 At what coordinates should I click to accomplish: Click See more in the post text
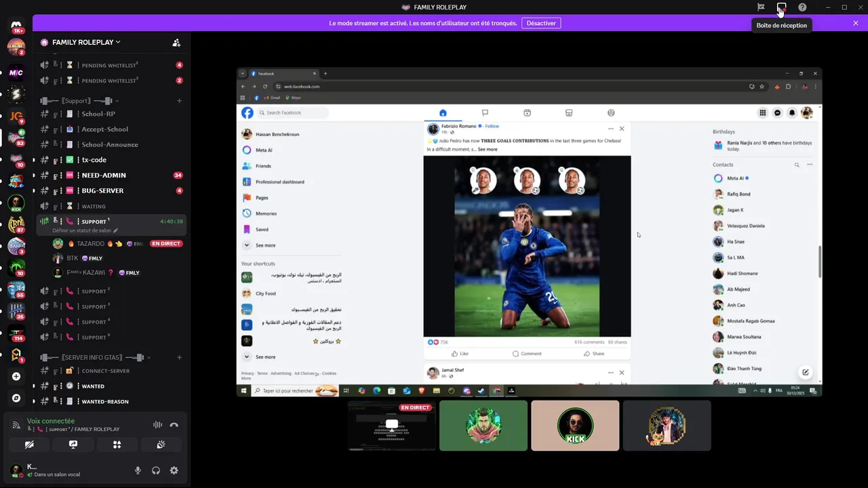coord(488,149)
